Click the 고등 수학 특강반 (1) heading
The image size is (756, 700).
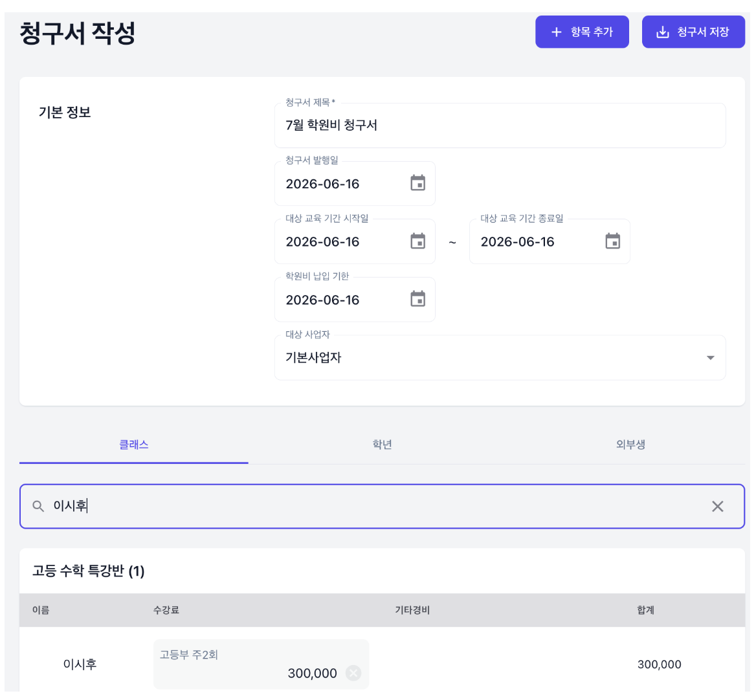(88, 571)
